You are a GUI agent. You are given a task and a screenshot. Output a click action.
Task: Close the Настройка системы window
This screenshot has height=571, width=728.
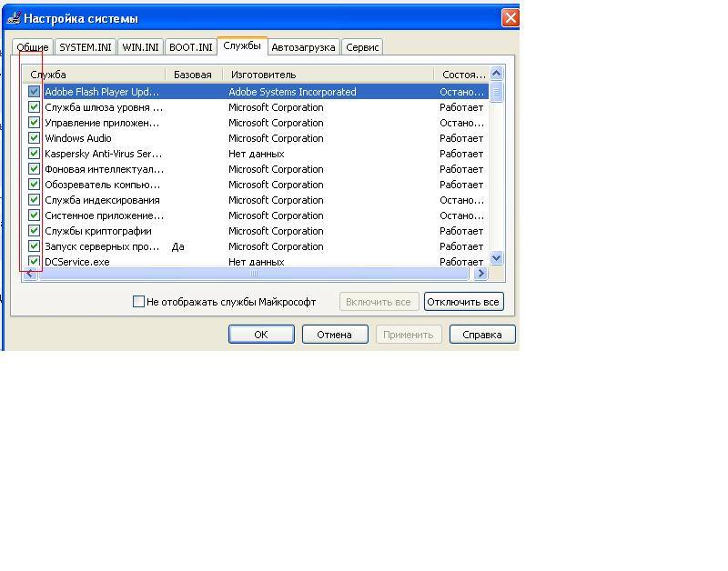(511, 18)
